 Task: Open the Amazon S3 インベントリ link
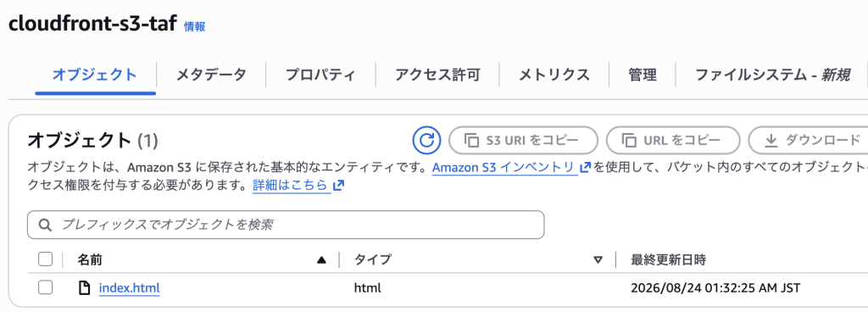click(504, 168)
